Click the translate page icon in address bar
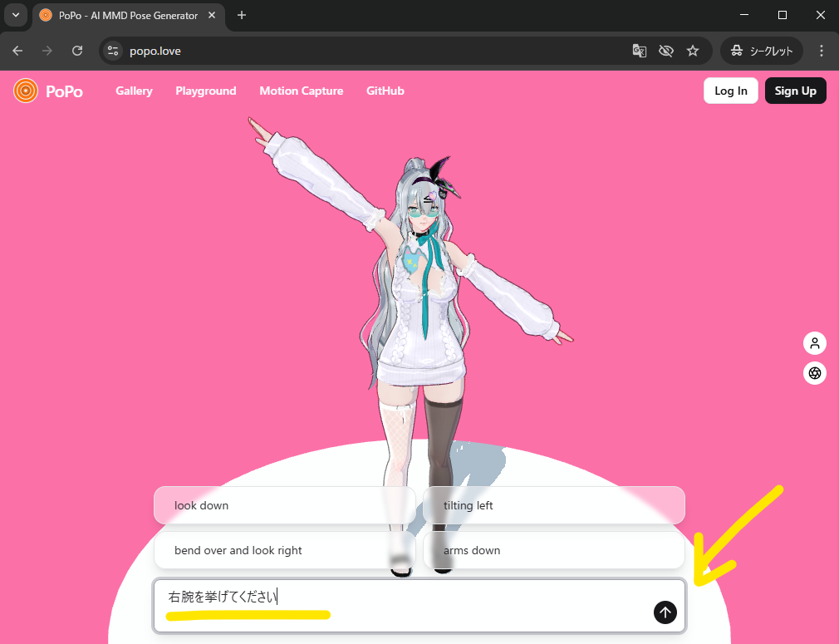Screen dimensions: 839x644 point(639,51)
